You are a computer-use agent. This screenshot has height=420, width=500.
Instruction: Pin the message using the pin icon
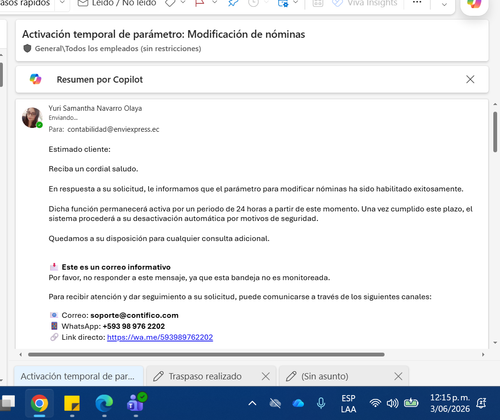[233, 3]
